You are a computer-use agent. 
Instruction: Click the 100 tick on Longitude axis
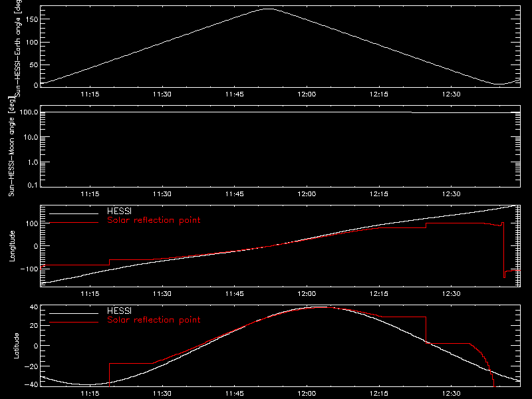tap(31, 223)
